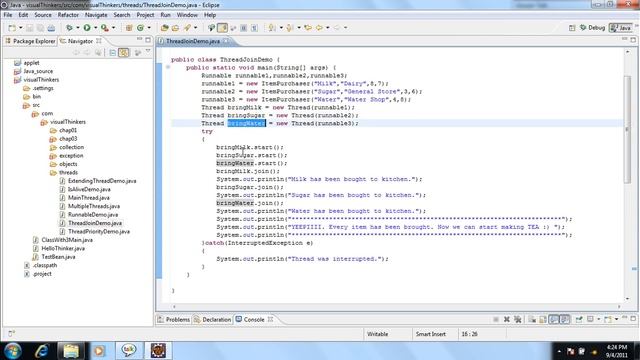Viewport: 640px width, 360px height.
Task: Open the Debug launch dropdown arrow
Action: pyautogui.click(x=78, y=28)
